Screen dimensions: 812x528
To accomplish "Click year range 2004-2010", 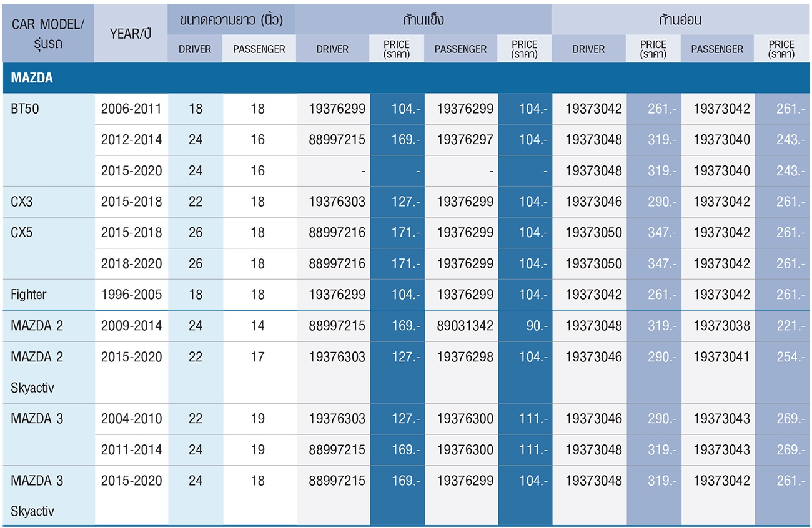I will click(131, 418).
